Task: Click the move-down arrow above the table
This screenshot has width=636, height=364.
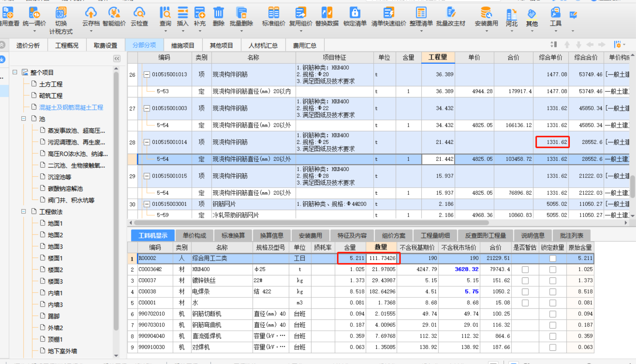Action: [x=579, y=45]
